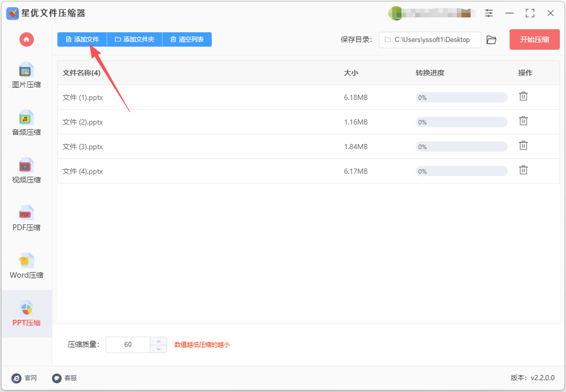Open the PDF压缩 module
566x392 pixels.
click(26, 218)
